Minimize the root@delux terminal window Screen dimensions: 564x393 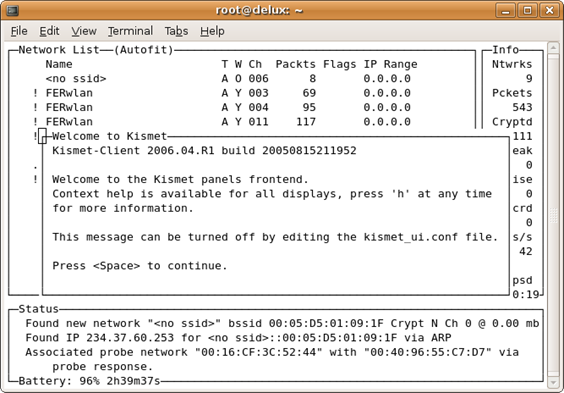click(506, 10)
